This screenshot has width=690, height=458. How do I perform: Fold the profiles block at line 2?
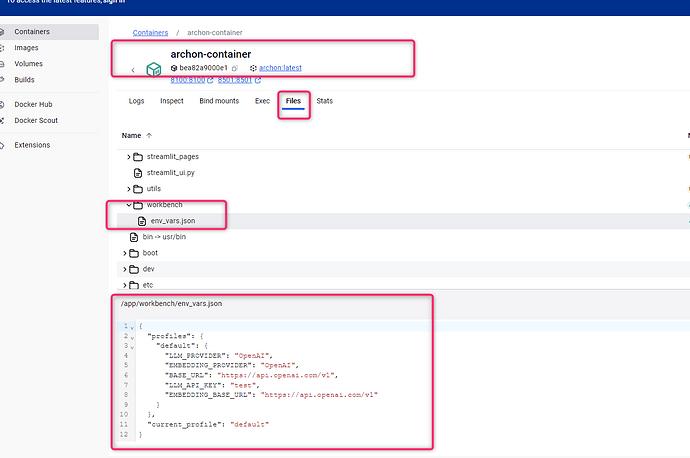tap(132, 337)
